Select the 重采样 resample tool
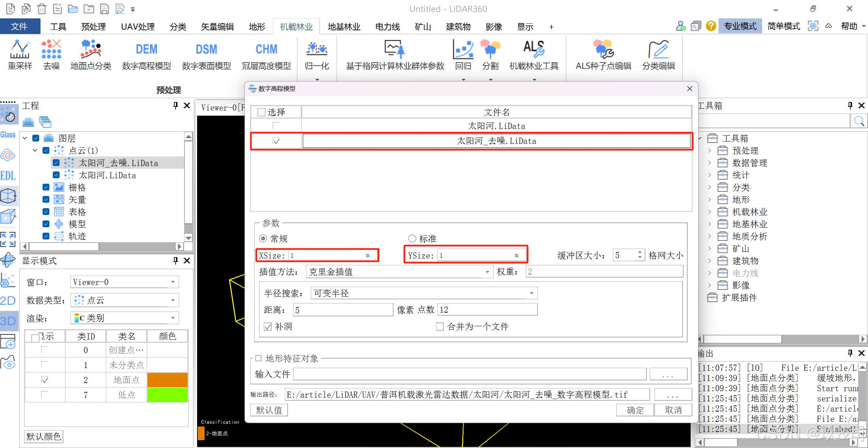The height and width of the screenshot is (448, 868). coord(20,50)
